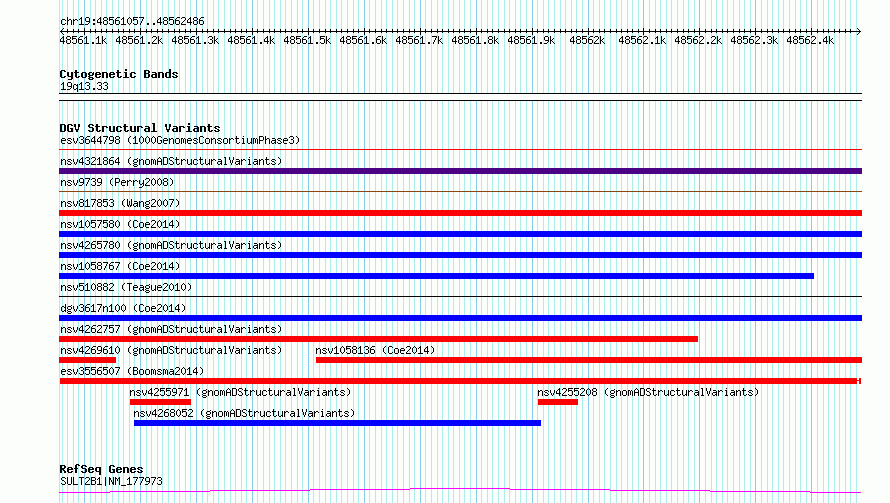Click the short red nsv4255208 bar
890x503 pixels.
558,402
